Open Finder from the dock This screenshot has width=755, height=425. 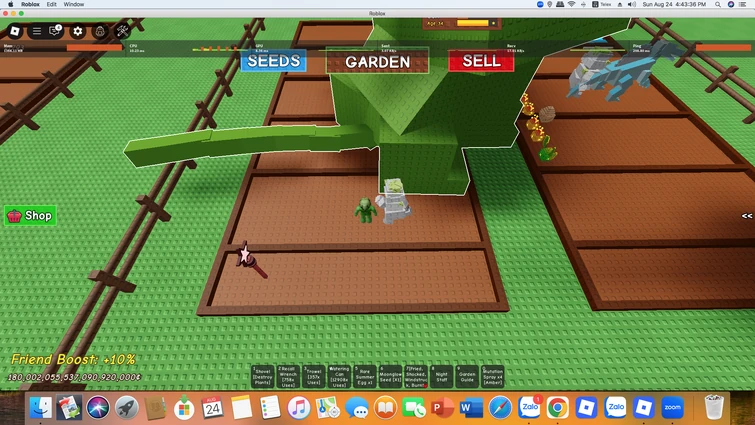[x=40, y=408]
